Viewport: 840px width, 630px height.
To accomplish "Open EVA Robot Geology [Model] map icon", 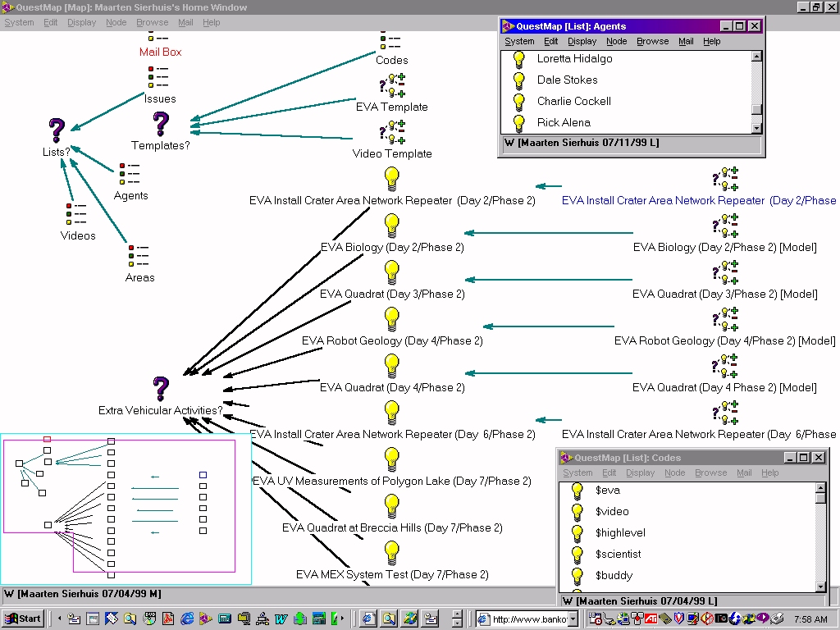I will 724,320.
